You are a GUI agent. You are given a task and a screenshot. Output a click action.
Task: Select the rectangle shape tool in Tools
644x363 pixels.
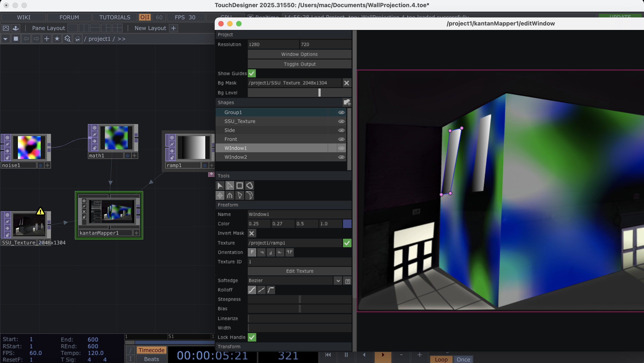(239, 185)
